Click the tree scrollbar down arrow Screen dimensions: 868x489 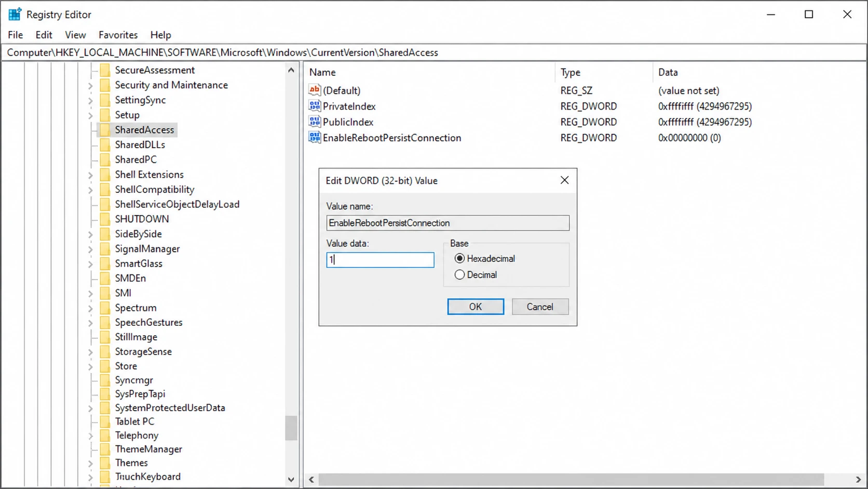point(291,479)
